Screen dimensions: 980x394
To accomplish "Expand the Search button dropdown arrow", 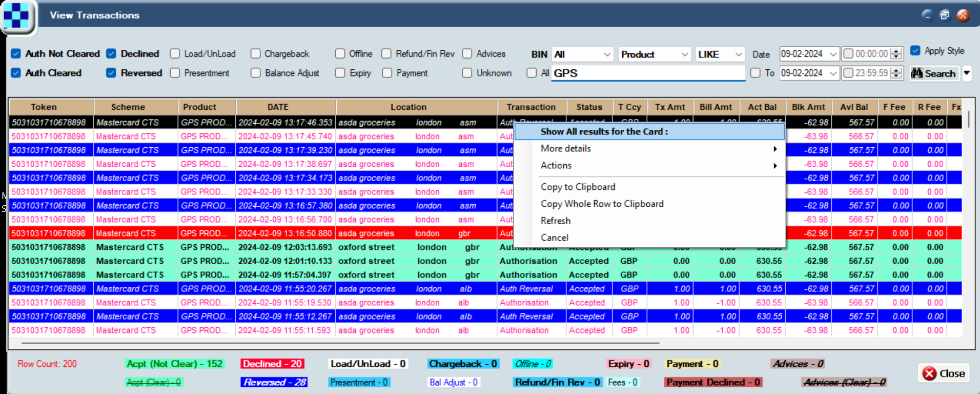I will tap(967, 73).
